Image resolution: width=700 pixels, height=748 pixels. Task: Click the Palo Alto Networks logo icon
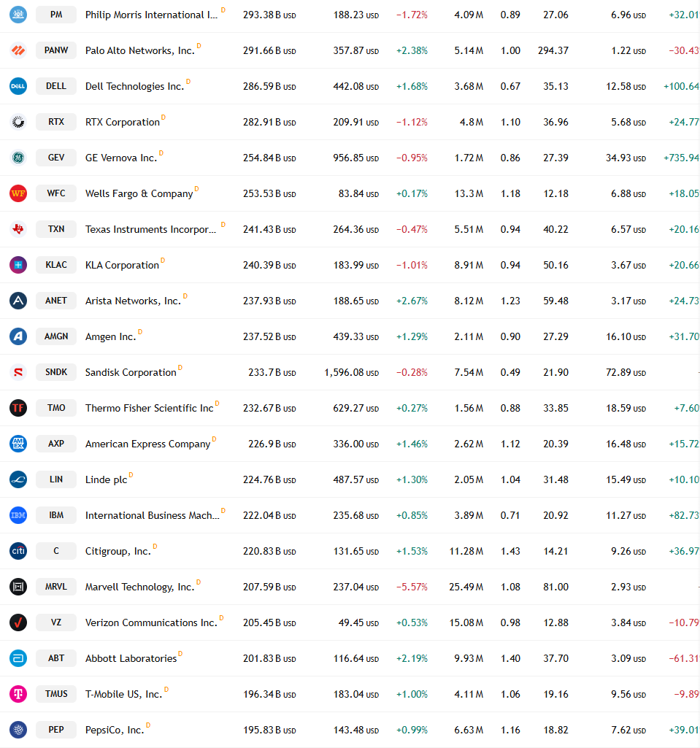point(18,50)
